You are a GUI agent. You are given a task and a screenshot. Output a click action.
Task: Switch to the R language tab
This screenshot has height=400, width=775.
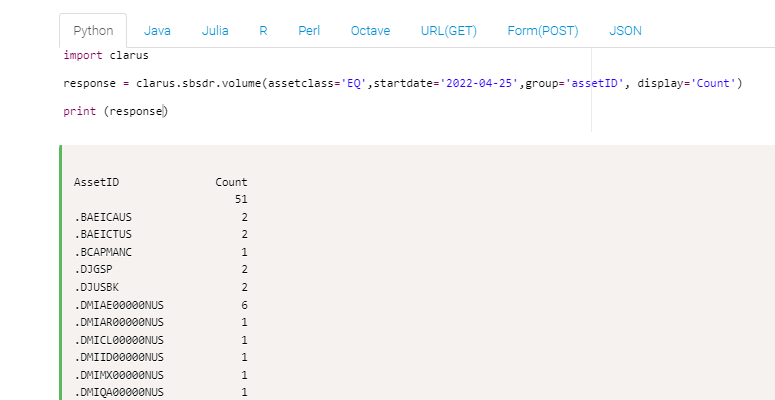point(263,31)
